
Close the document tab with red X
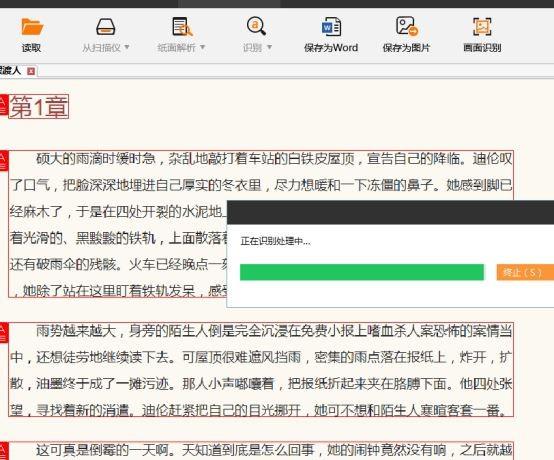31,71
